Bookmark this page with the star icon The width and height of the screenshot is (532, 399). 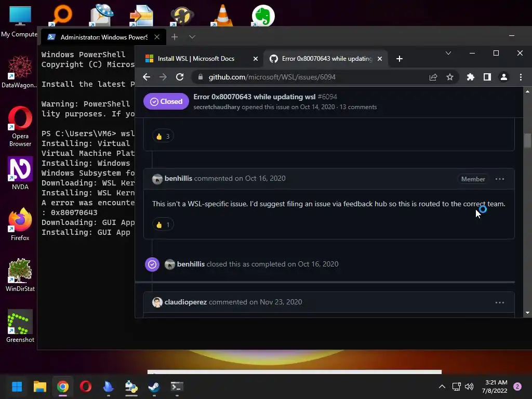point(450,77)
